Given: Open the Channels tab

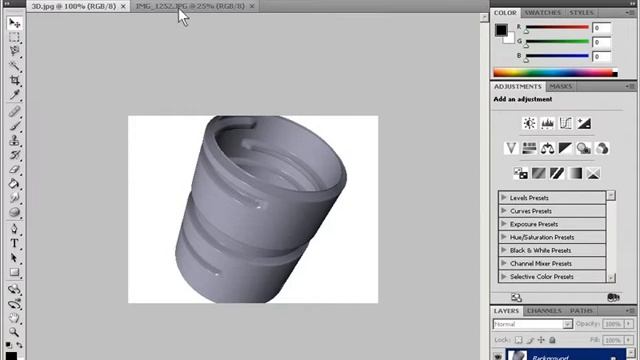Looking at the screenshot, I should point(544,311).
